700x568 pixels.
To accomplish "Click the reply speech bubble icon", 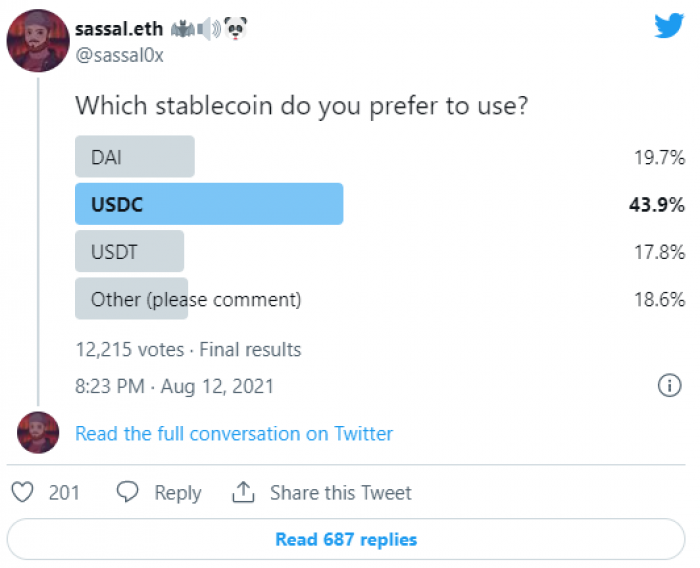I will click(127, 492).
